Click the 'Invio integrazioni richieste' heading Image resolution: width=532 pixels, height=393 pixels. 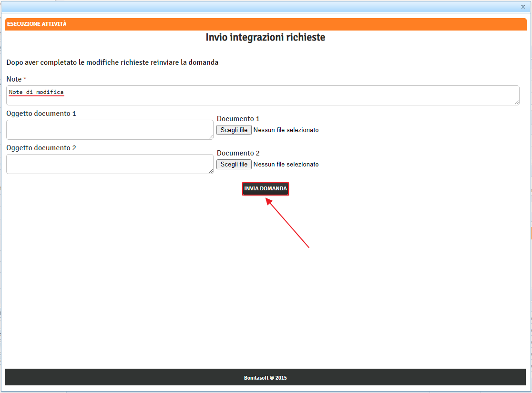266,37
